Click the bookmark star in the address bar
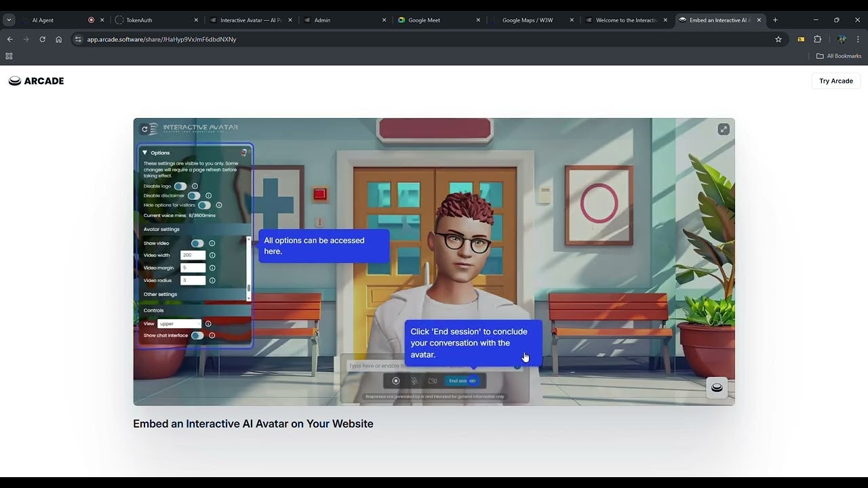The image size is (868, 488). (x=778, y=39)
